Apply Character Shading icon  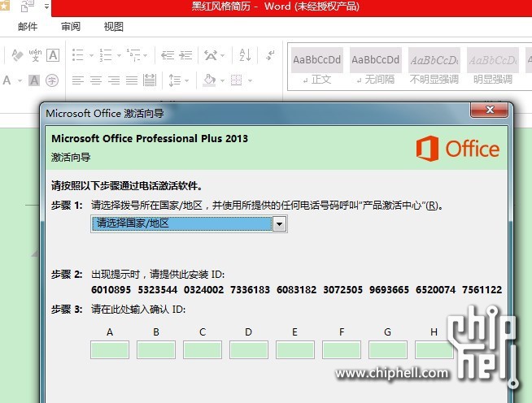click(x=34, y=80)
